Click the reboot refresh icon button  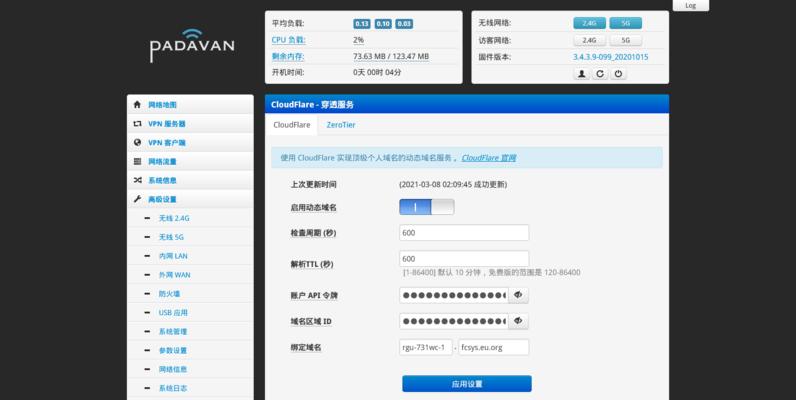[600, 74]
